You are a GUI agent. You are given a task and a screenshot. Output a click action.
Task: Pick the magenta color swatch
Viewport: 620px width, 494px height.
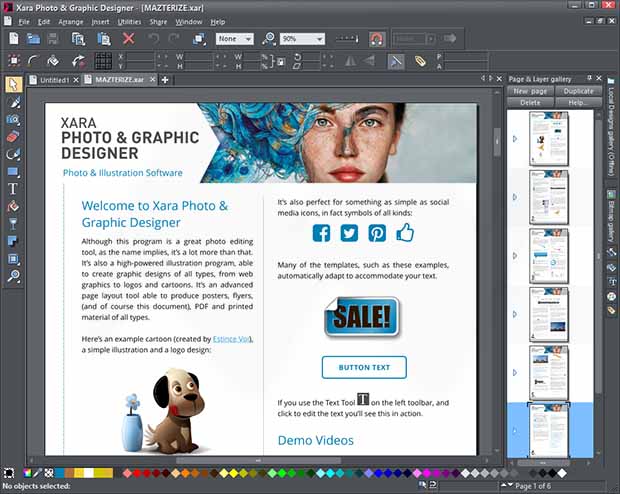[426, 473]
